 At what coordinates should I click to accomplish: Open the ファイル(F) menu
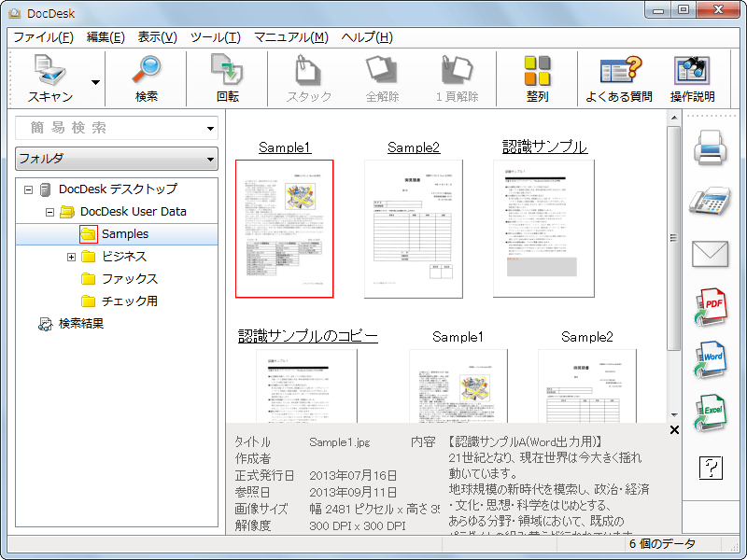43,37
